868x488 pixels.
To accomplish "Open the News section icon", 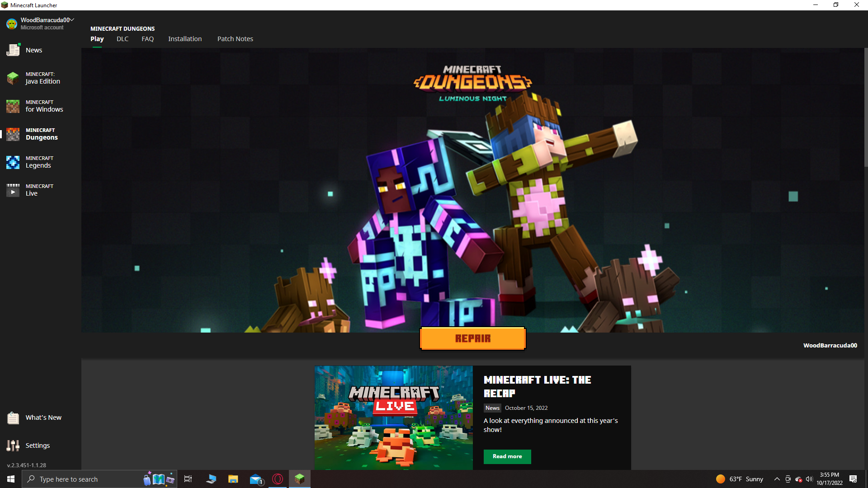I will pyautogui.click(x=13, y=50).
